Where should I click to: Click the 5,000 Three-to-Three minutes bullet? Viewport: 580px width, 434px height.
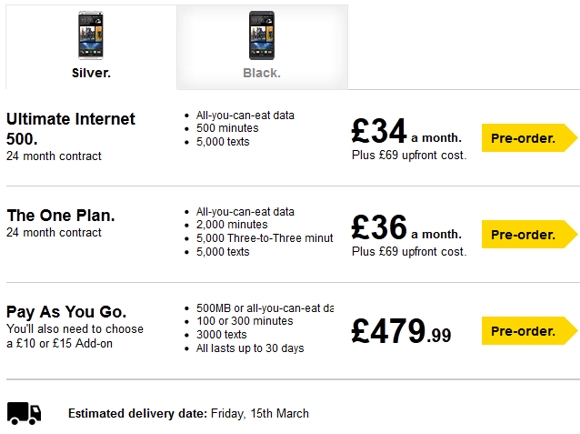pyautogui.click(x=264, y=238)
